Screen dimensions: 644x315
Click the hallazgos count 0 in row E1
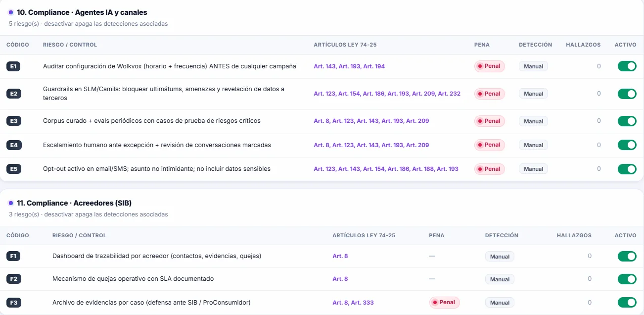point(598,66)
